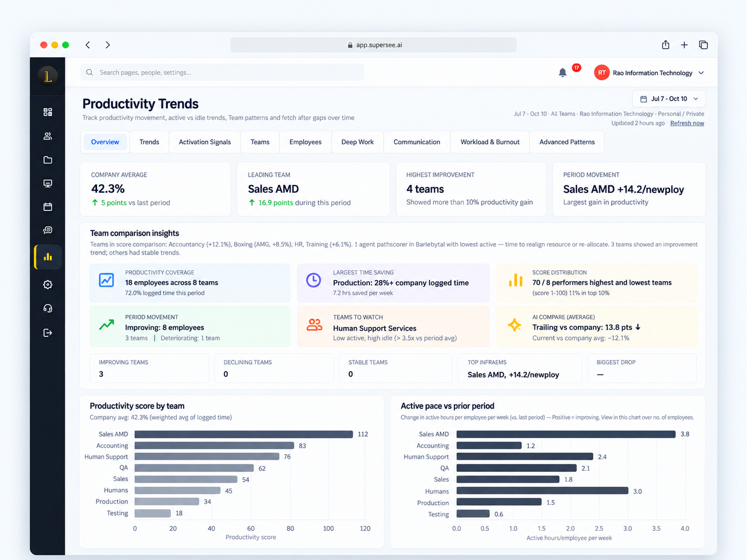Click the AI Compare sparkle icon
The image size is (747, 560).
tap(514, 325)
